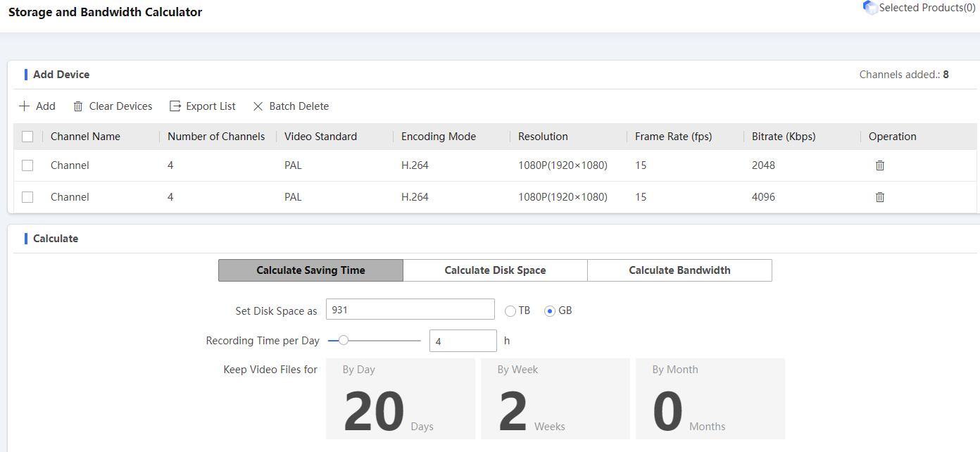Select the GB unit radio button
980x452 pixels.
pos(551,310)
